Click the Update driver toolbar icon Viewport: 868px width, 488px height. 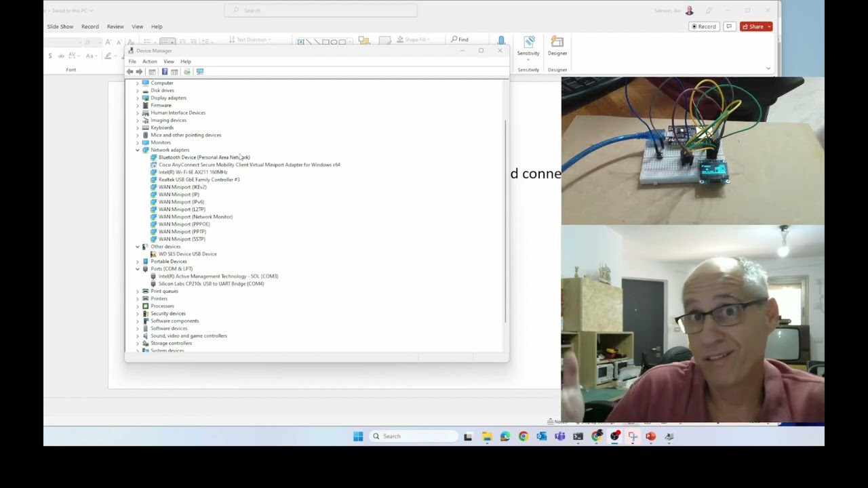tap(187, 72)
